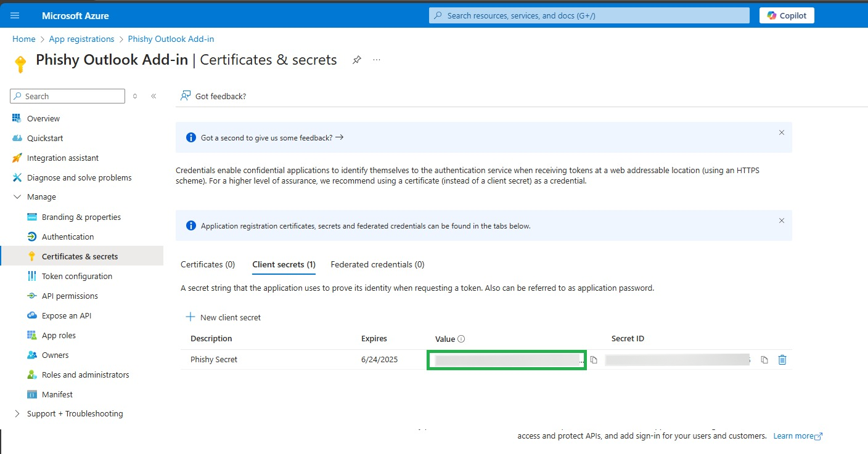This screenshot has width=868, height=454.
Task: Click the Token configuration bars icon
Action: (32, 276)
